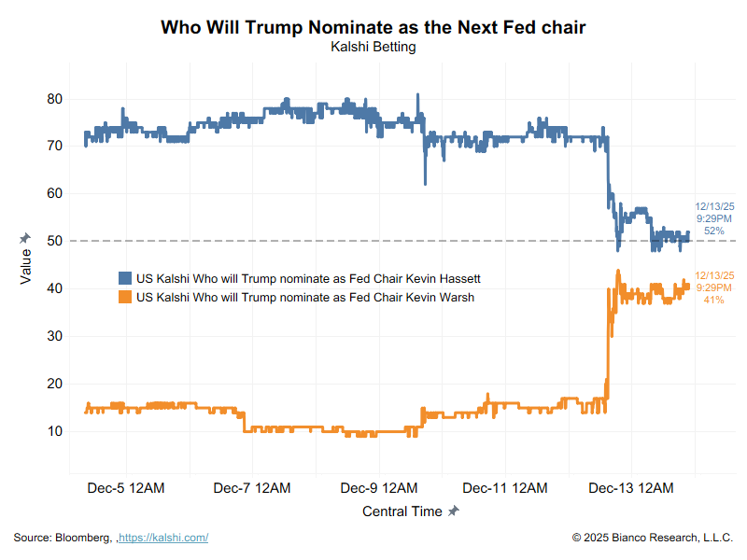Click the Dec-7 12AM axis label
747x560 pixels.
tap(252, 488)
